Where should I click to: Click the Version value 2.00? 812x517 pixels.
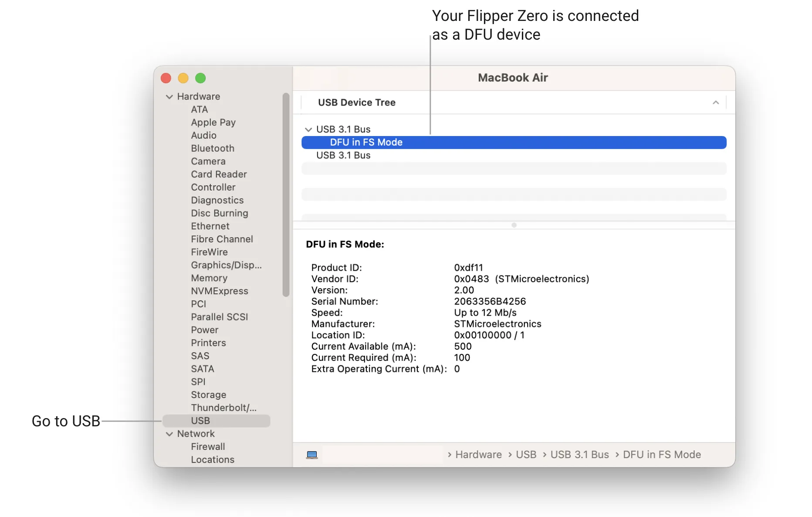click(x=464, y=290)
